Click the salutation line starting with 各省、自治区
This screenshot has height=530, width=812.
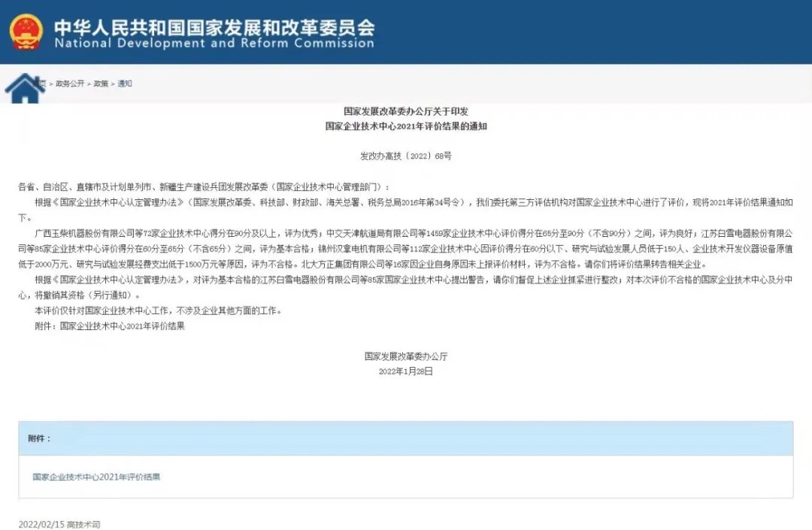pos(205,186)
